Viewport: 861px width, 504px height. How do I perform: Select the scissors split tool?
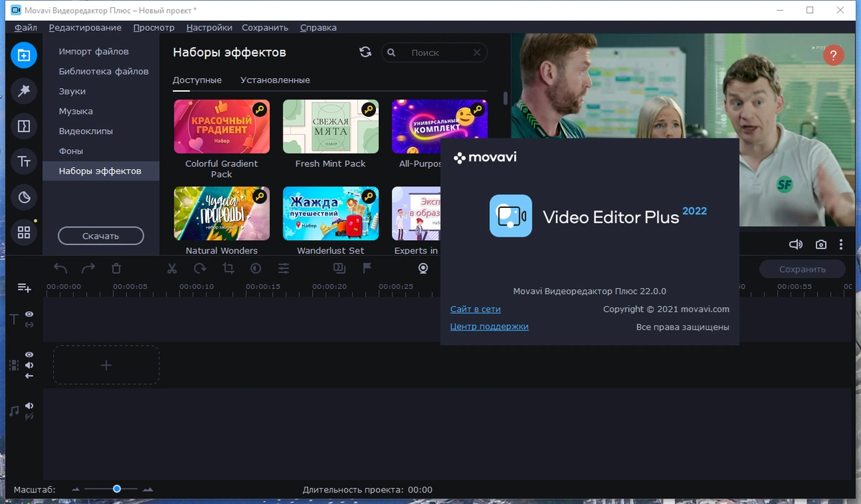point(171,268)
